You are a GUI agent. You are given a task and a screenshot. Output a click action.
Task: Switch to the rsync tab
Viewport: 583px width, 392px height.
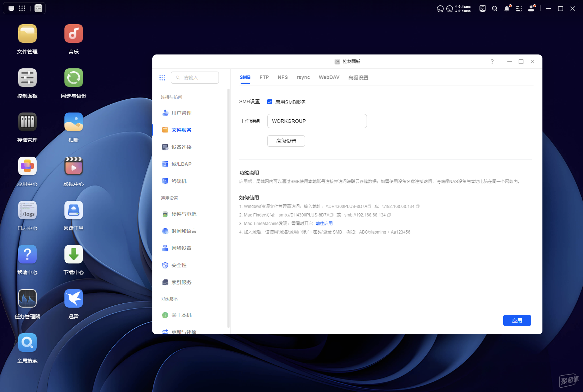[x=303, y=77]
